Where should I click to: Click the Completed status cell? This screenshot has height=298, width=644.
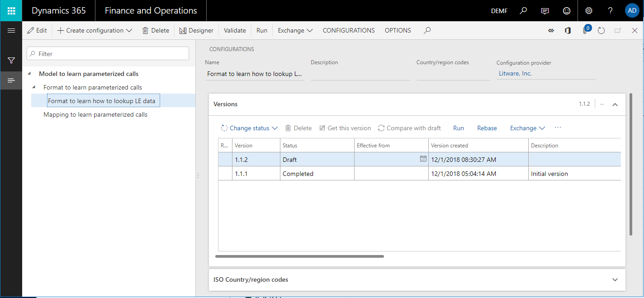317,173
